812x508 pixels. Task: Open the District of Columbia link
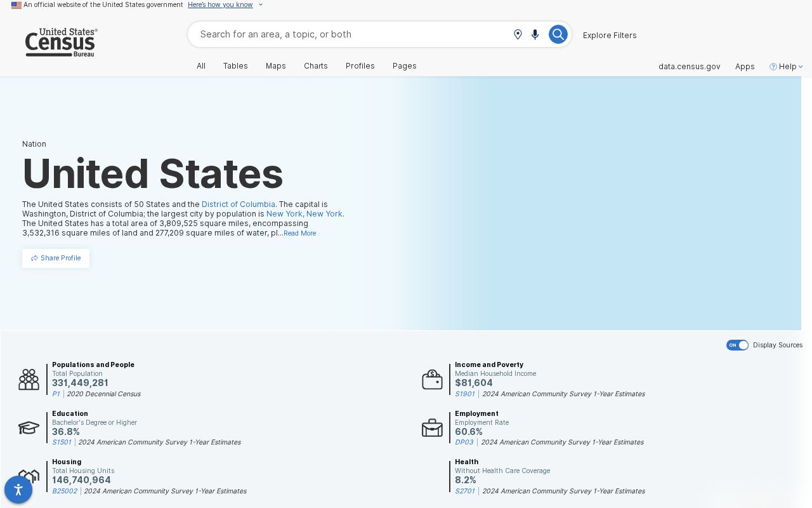[x=239, y=204]
